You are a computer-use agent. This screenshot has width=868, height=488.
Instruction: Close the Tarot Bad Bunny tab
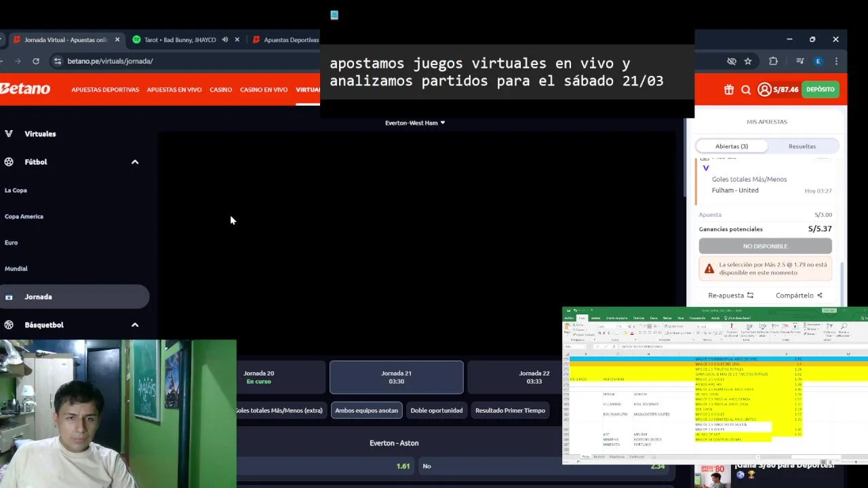(x=237, y=40)
